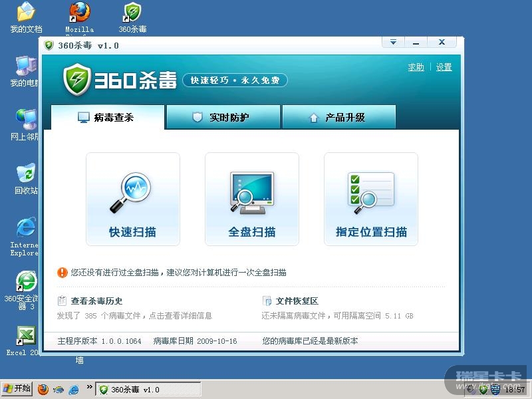Click the 主程序版本 1.0.0.1064 text
The width and height of the screenshot is (532, 399).
pos(99,341)
